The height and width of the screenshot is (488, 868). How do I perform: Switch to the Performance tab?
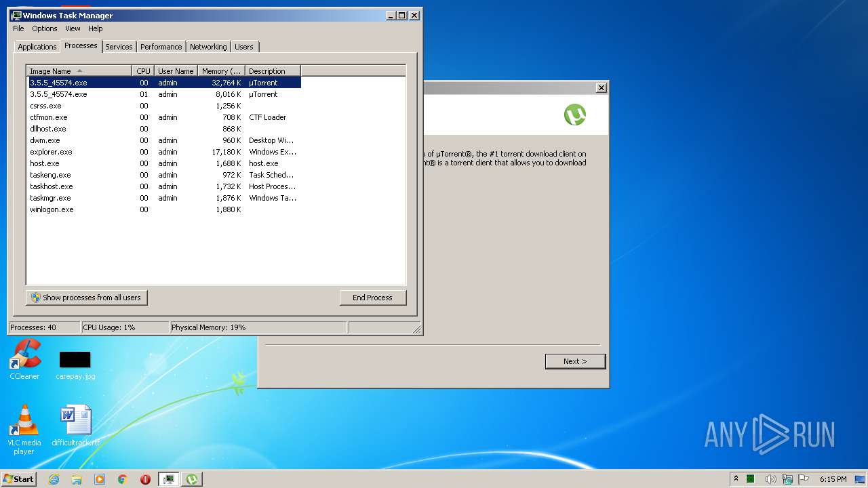pos(161,47)
